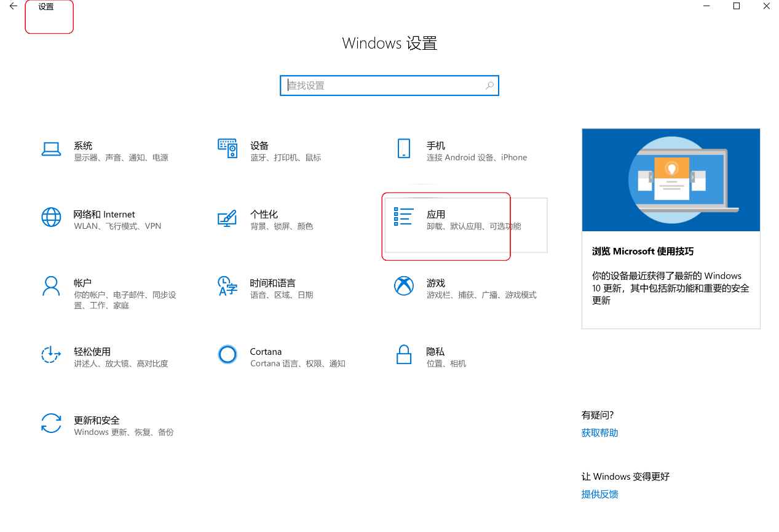
Task: Open Devices via keyboard-speaker icon
Action: click(x=227, y=148)
